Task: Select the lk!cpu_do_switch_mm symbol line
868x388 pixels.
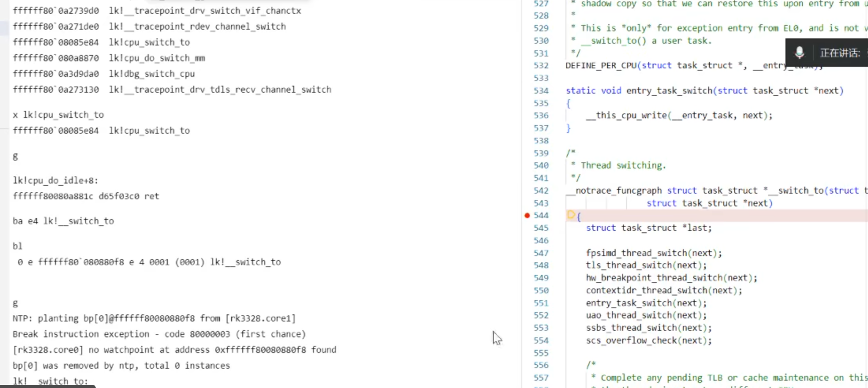Action: [x=109, y=58]
